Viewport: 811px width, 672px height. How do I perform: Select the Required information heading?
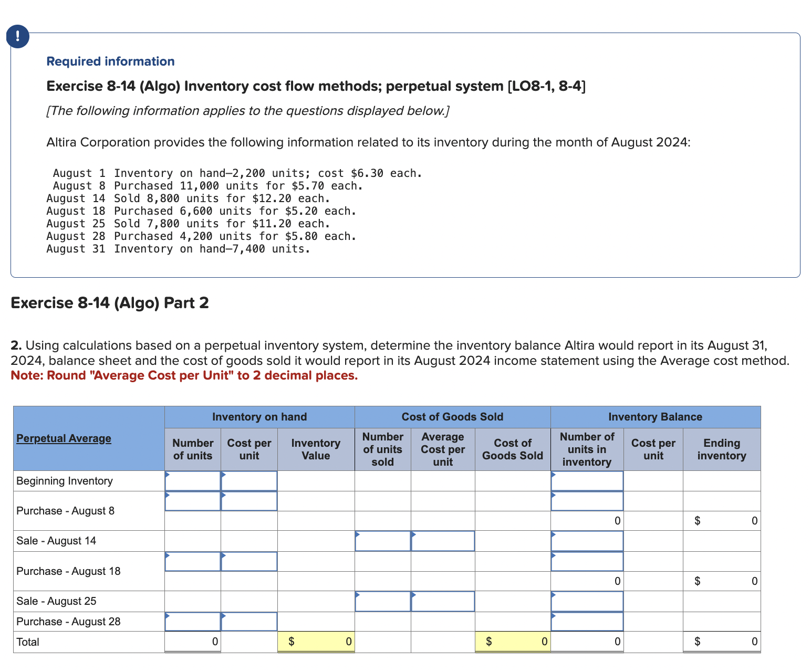click(110, 61)
